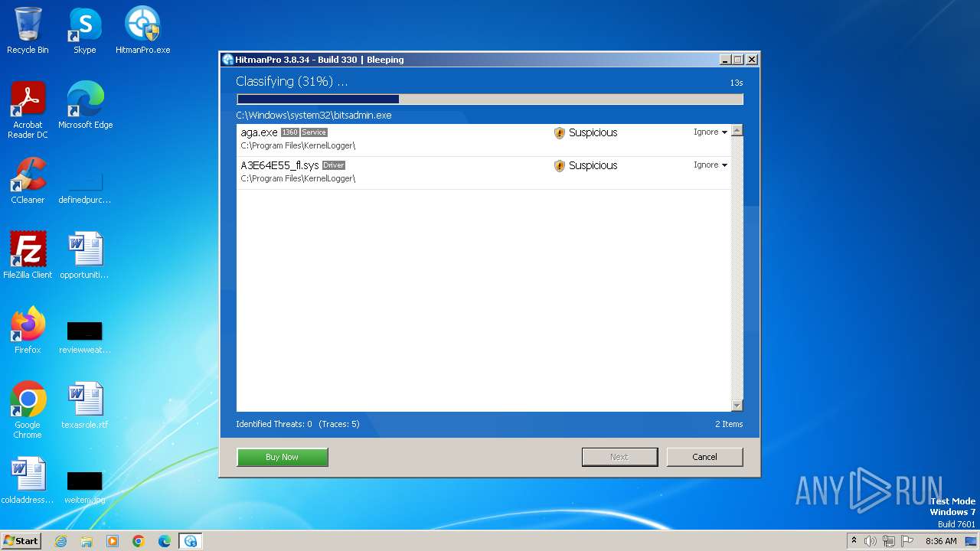980x551 pixels.
Task: Click the Suspicious shield icon for aga.exe
Action: tap(559, 132)
